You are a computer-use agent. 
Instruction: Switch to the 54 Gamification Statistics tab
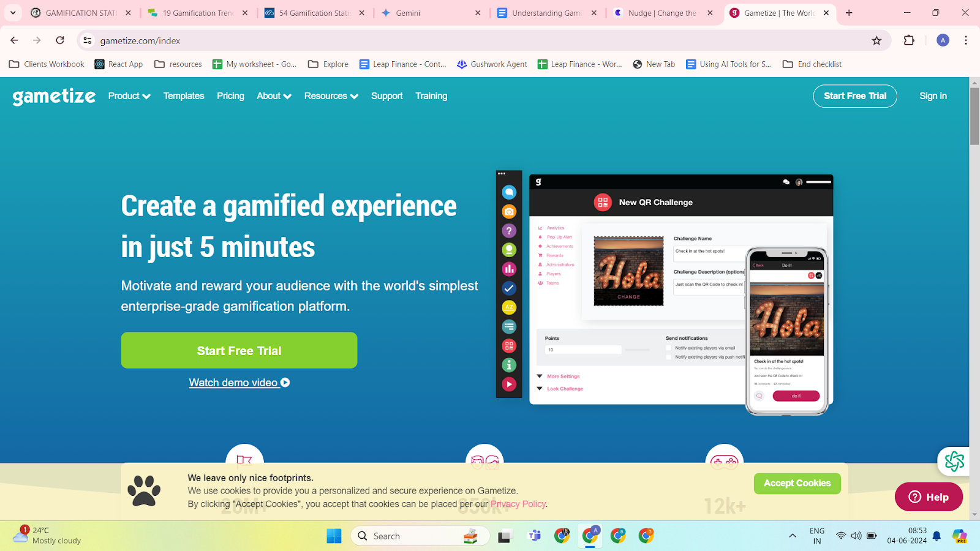pos(314,13)
